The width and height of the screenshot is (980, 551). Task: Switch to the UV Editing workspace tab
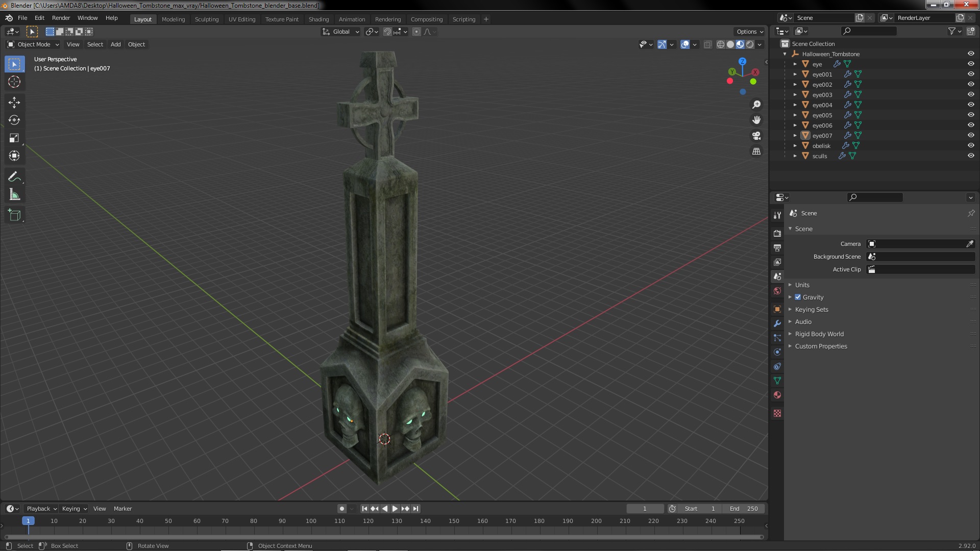(241, 19)
